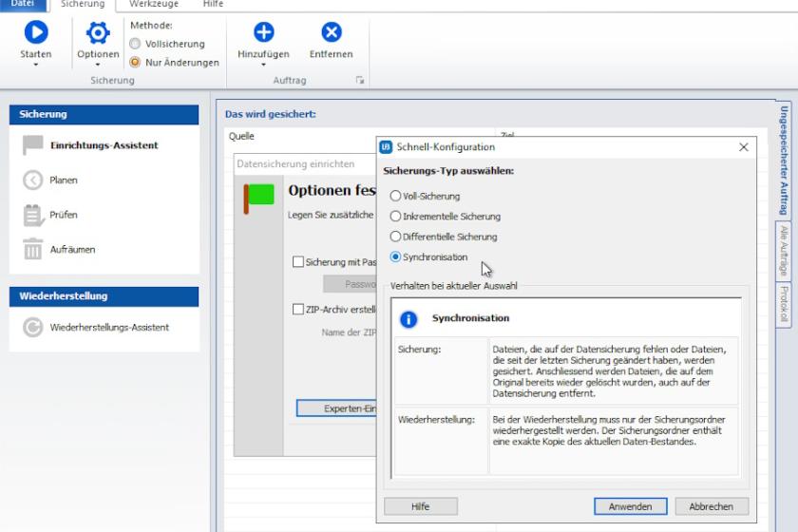Select Einrichtungs-Assistent in sidebar
The height and width of the screenshot is (532, 798).
pyautogui.click(x=104, y=145)
